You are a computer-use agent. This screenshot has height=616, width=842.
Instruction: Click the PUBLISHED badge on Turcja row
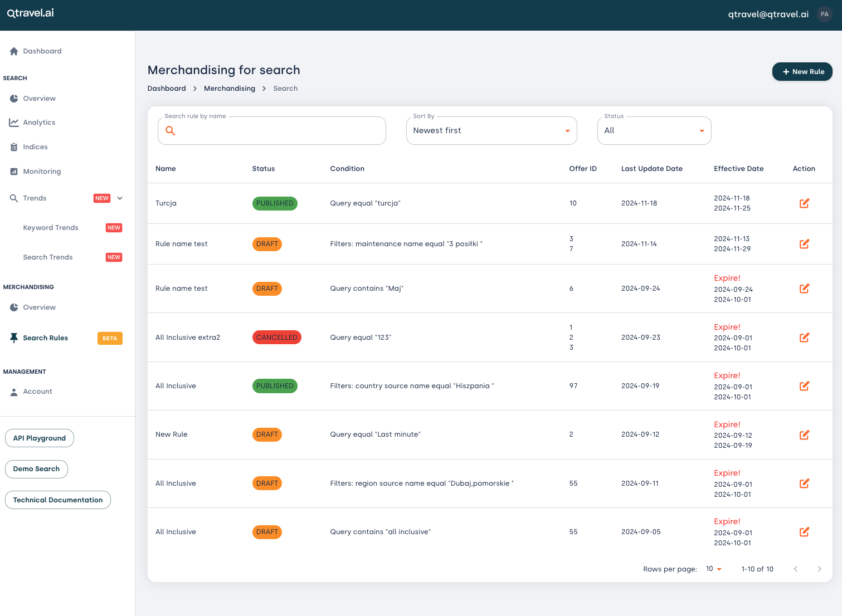(275, 203)
